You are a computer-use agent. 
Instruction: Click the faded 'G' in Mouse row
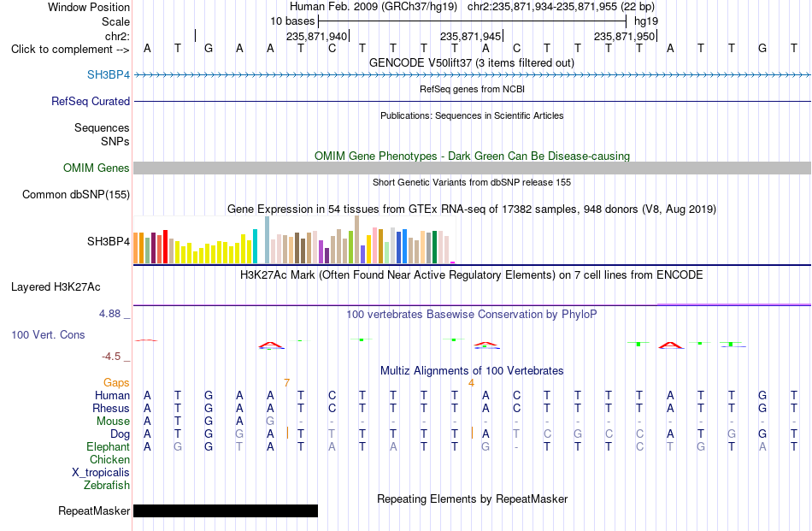tap(270, 422)
